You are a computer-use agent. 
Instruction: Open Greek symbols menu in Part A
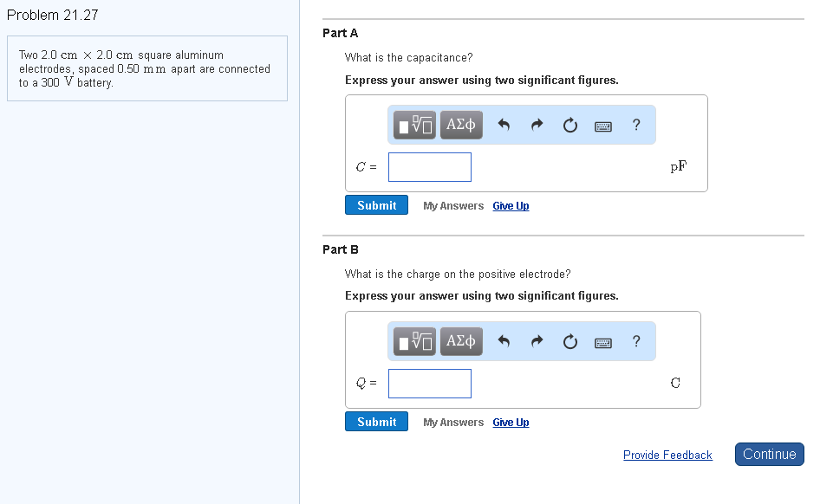[x=461, y=126]
